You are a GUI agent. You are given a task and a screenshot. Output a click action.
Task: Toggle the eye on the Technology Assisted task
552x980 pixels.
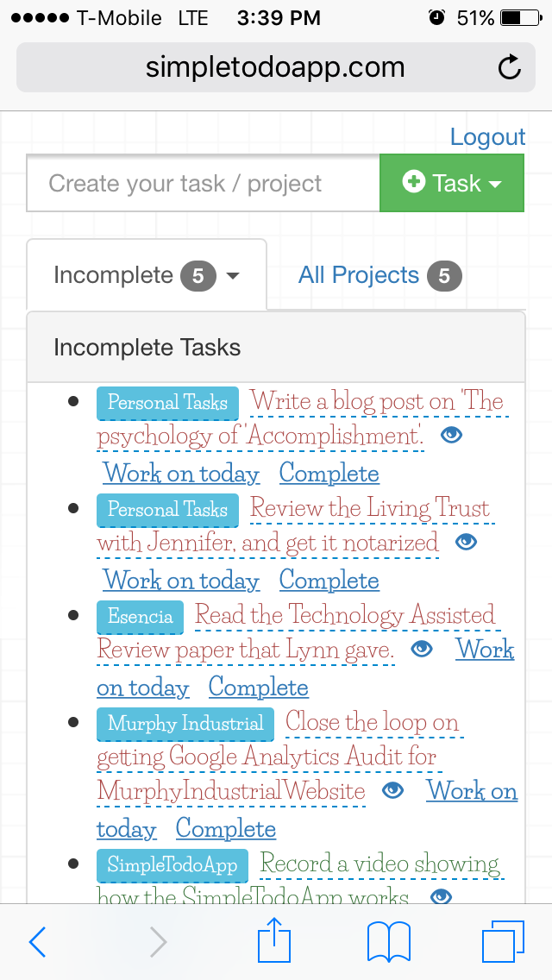(421, 648)
